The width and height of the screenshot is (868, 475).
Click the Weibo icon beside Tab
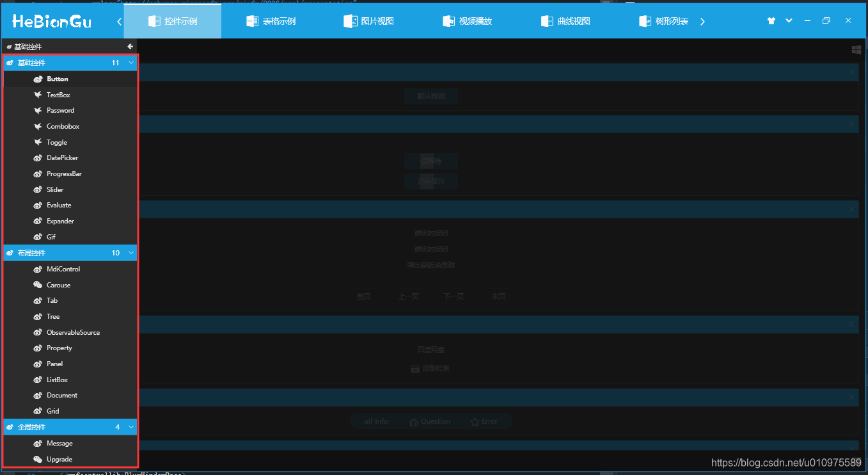tap(38, 300)
